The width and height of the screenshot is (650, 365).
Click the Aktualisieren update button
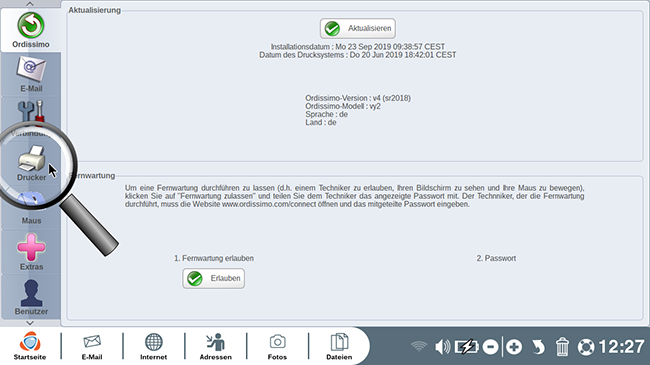(x=357, y=28)
